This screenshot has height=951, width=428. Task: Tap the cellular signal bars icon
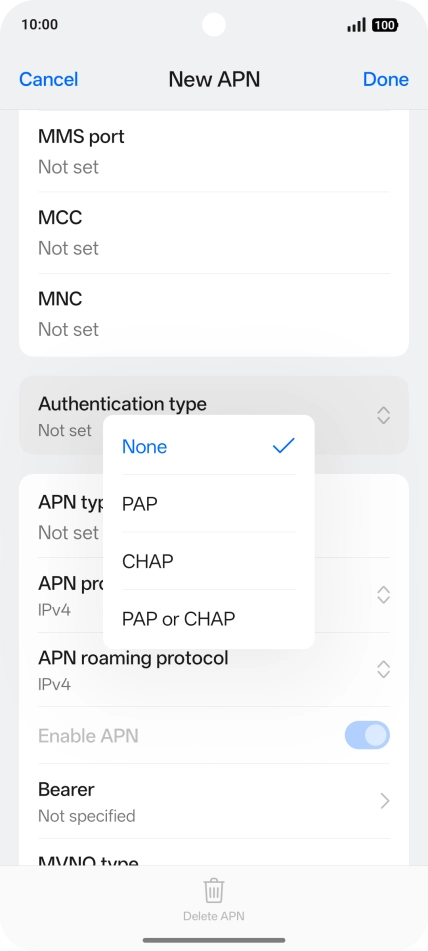356,25
